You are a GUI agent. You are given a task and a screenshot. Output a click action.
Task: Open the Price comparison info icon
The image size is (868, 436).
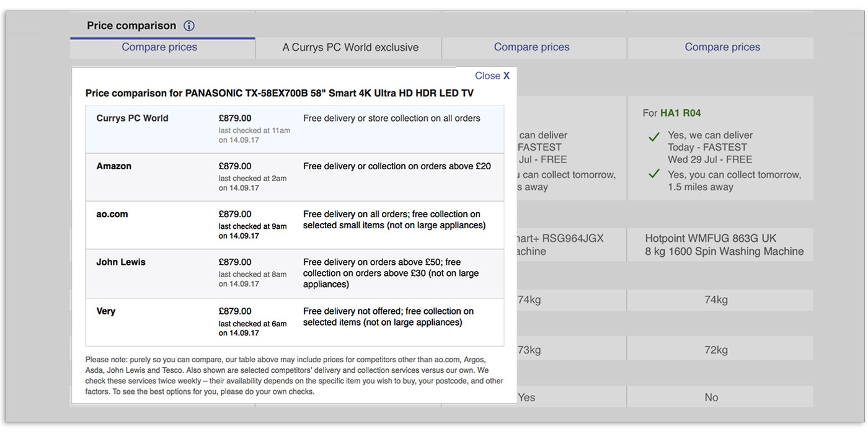[189, 26]
